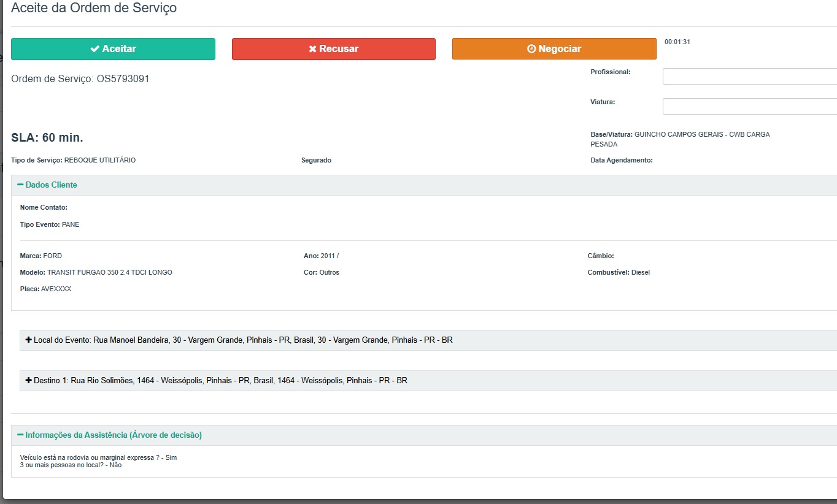Viewport: 837px width, 504px height.
Task: Focus the Profissional input field
Action: tap(750, 77)
